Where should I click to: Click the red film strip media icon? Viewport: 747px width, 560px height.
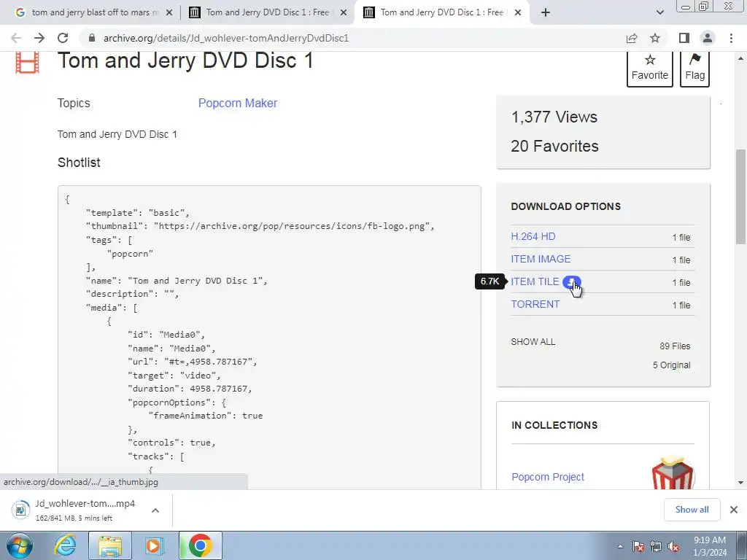coord(27,63)
